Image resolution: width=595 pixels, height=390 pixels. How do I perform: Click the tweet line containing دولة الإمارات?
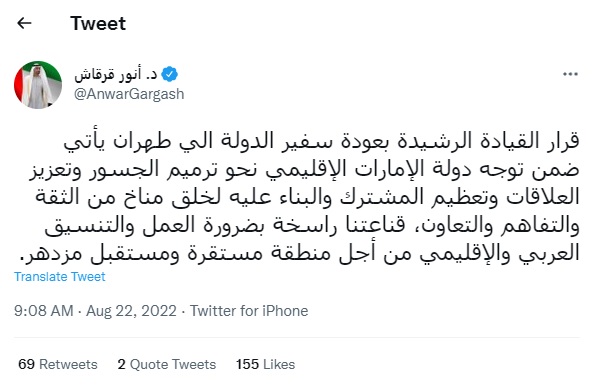[x=304, y=169]
